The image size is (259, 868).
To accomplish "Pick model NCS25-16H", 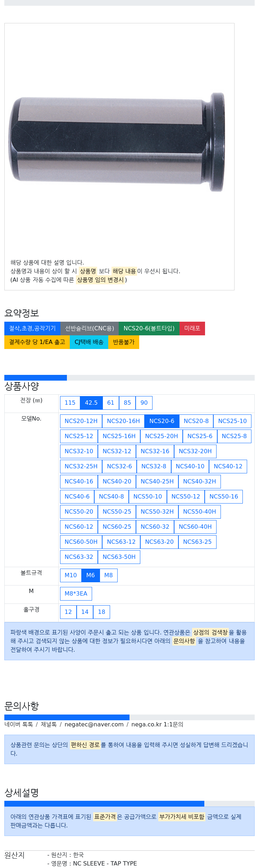I will coord(119,436).
